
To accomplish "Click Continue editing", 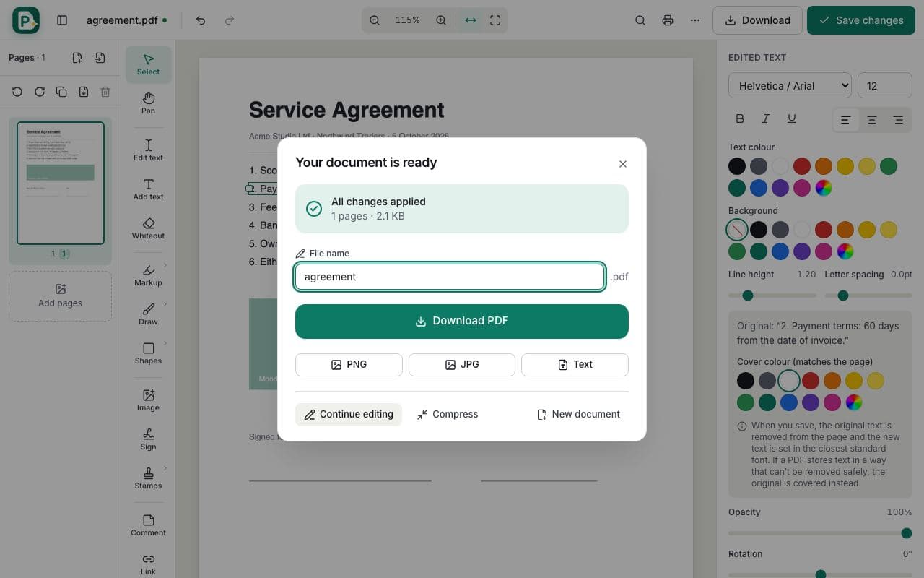I will click(349, 414).
